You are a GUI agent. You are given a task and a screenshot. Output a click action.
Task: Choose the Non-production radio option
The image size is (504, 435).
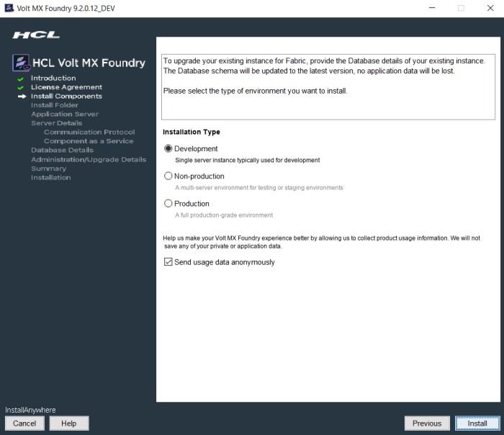point(168,176)
